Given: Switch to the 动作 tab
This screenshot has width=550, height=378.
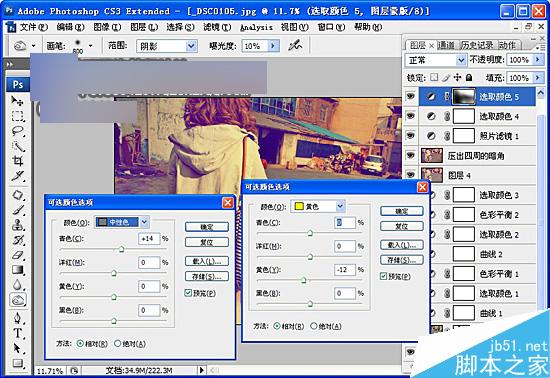Looking at the screenshot, I should point(507,45).
